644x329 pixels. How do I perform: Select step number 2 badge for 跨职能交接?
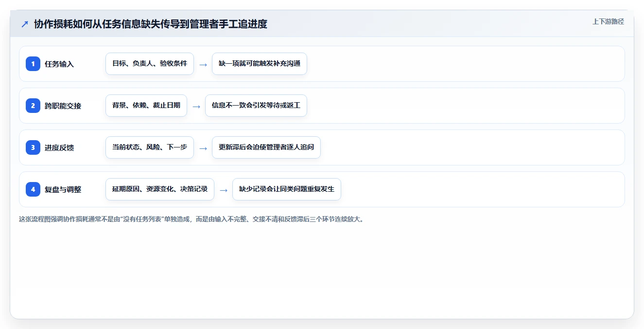click(33, 106)
